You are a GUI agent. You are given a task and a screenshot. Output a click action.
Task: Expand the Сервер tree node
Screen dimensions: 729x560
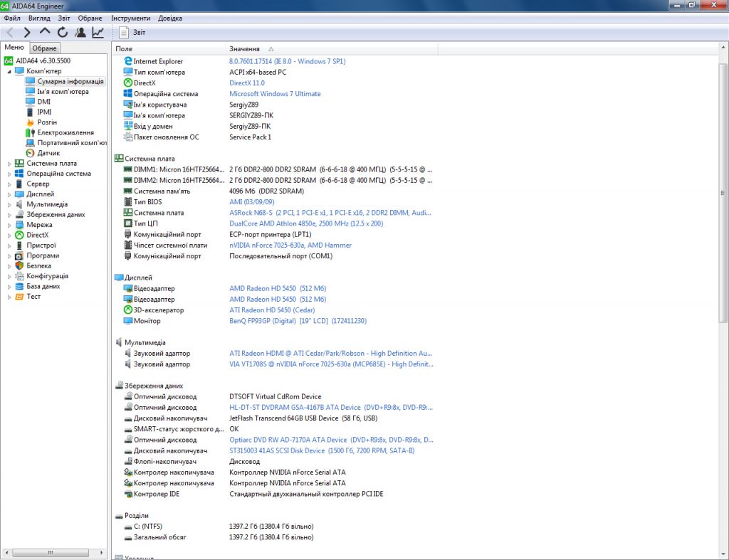pyautogui.click(x=9, y=184)
